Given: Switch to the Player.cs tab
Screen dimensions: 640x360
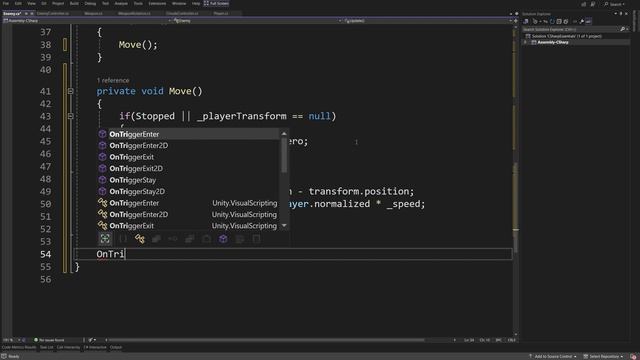Looking at the screenshot, I should (221, 13).
